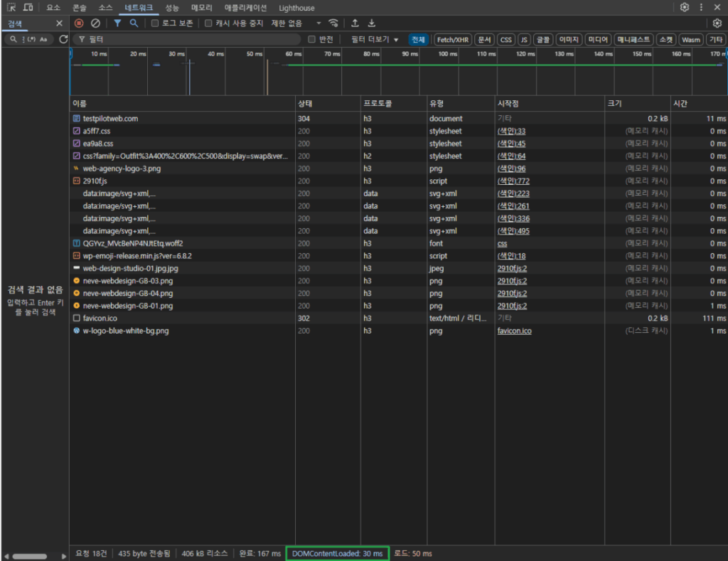Viewport: 728px width, 561px height.
Task: Open the DevTools three-dot more options menu
Action: click(x=702, y=7)
